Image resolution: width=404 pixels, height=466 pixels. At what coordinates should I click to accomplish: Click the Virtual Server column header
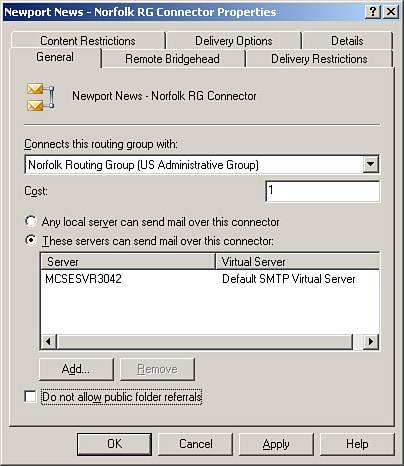[x=297, y=261]
